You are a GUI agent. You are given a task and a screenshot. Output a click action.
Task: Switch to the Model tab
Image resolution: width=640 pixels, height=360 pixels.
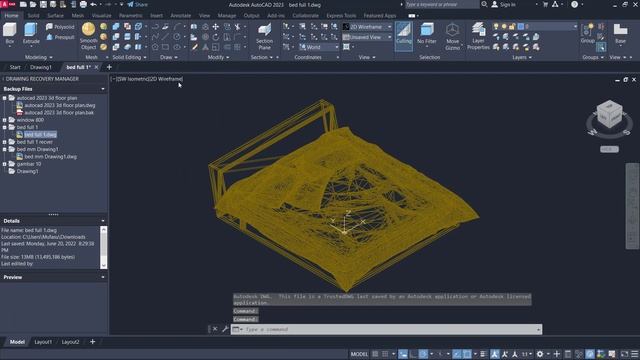(x=17, y=342)
